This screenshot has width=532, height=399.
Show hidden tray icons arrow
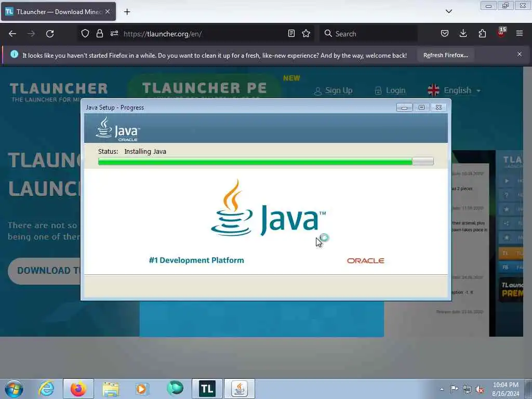pyautogui.click(x=442, y=389)
